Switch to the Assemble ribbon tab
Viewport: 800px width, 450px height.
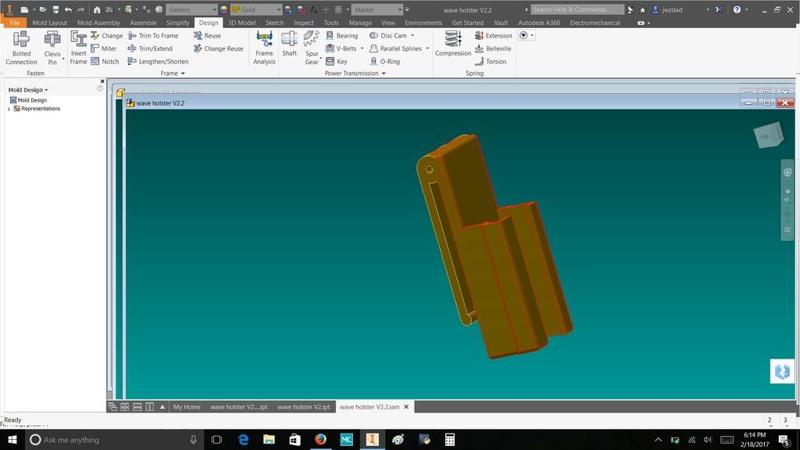[143, 22]
